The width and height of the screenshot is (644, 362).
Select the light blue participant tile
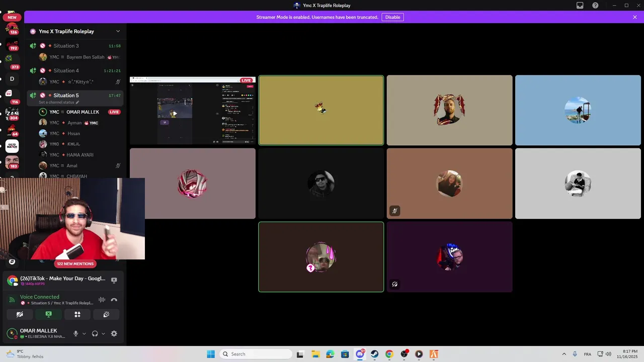point(578,110)
